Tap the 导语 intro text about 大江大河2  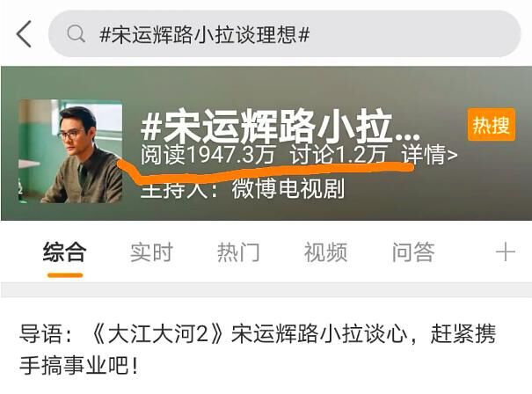[258, 349]
